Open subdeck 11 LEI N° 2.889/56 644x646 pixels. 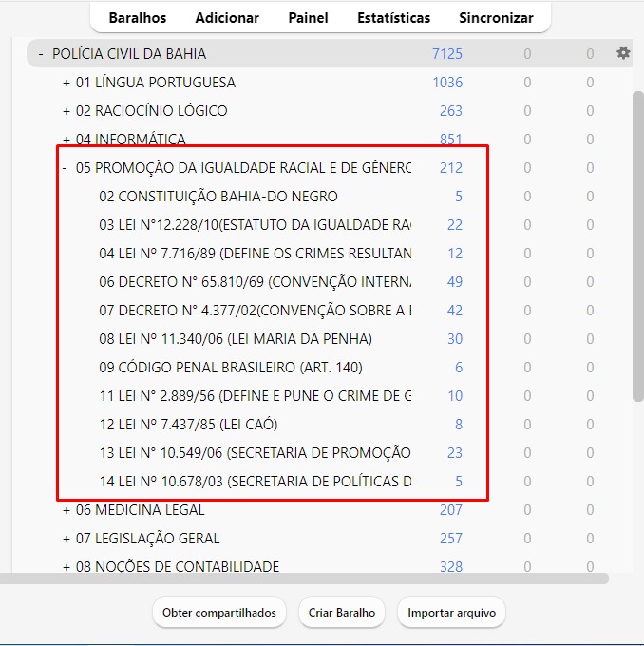tap(256, 395)
